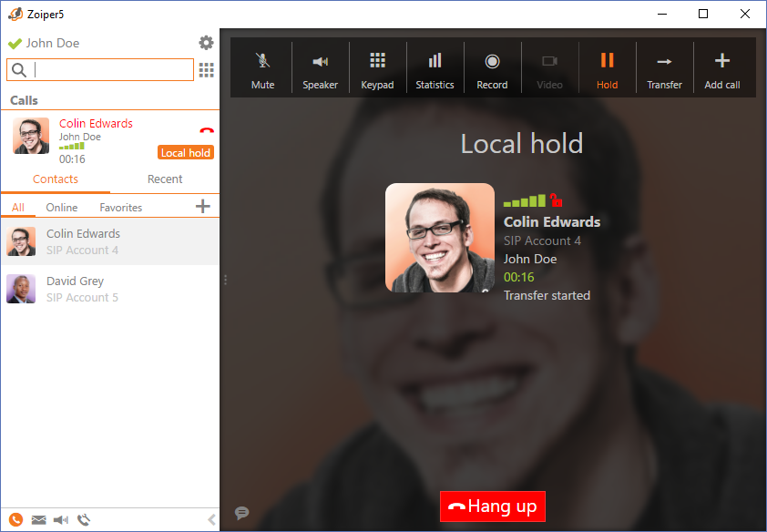767x532 pixels.
Task: Open John Doe account status
Action: [x=44, y=43]
